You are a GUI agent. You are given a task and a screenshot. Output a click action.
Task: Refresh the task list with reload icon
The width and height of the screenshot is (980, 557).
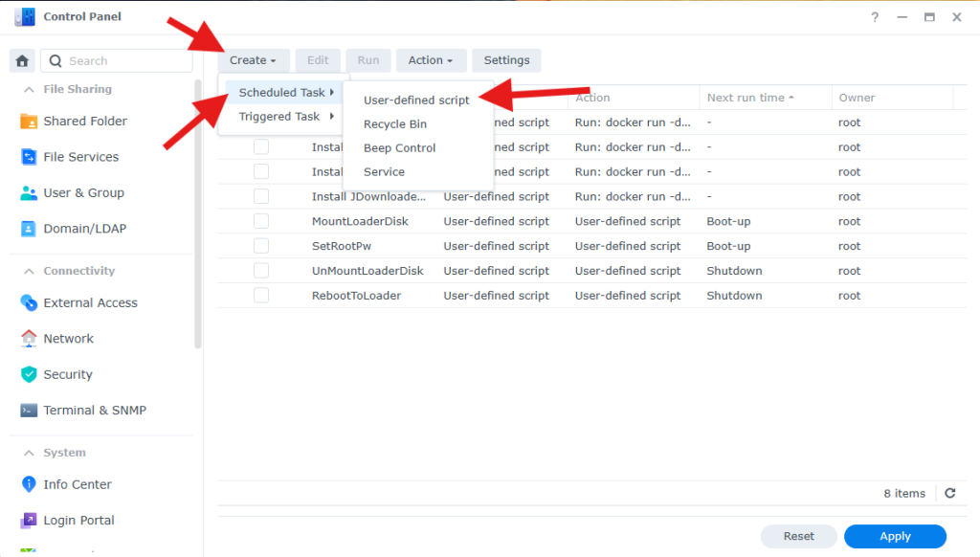point(950,493)
